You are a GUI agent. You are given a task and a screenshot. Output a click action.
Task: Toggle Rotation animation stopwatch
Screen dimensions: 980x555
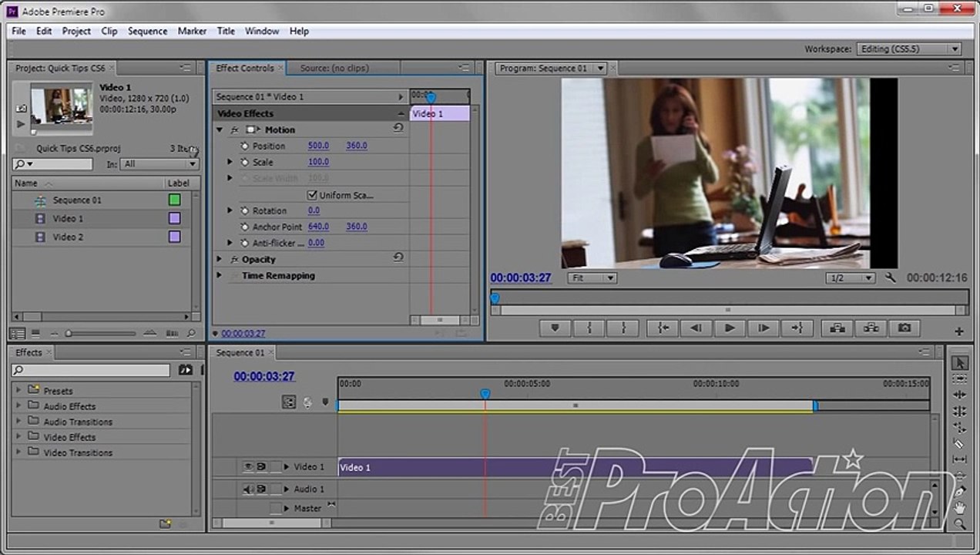(245, 210)
